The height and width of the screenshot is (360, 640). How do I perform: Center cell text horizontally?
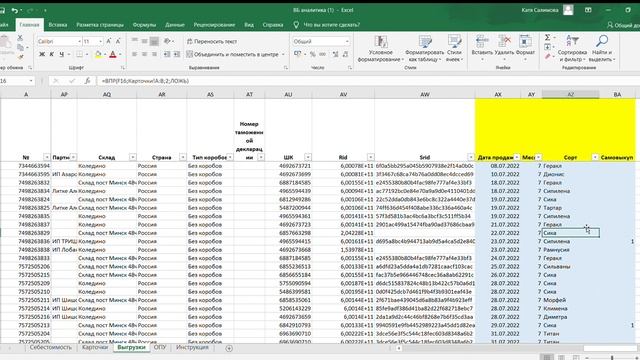144,54
